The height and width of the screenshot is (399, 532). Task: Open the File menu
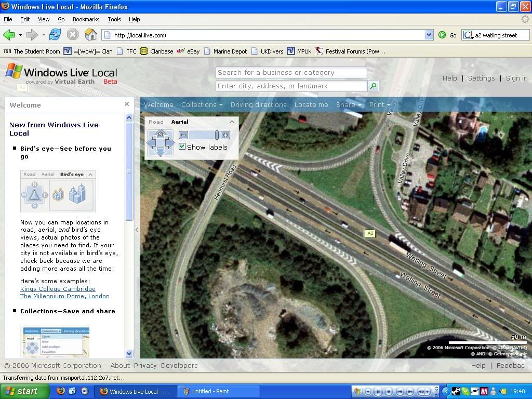[x=8, y=19]
